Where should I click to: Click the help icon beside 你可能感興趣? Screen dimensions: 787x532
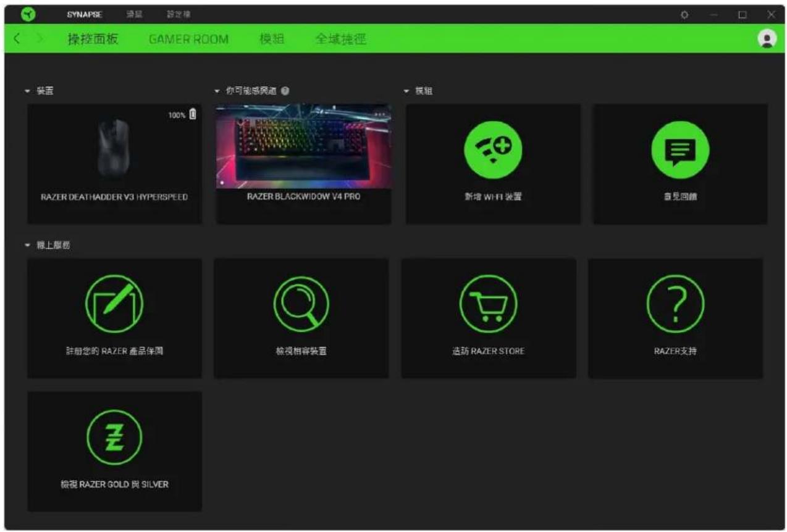285,91
